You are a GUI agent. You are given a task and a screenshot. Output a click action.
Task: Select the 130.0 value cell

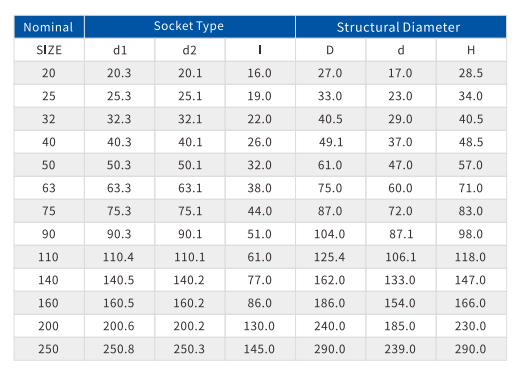(260, 326)
